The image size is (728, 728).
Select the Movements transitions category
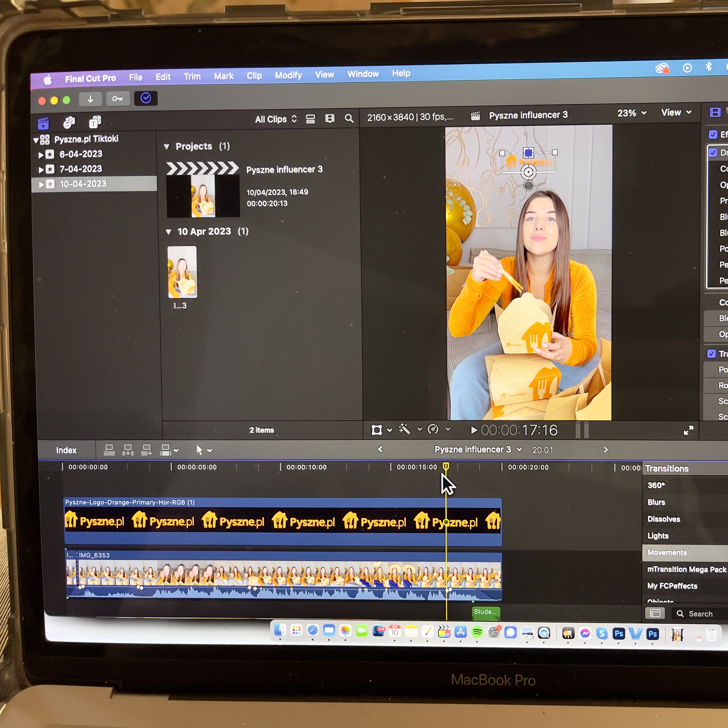685,552
